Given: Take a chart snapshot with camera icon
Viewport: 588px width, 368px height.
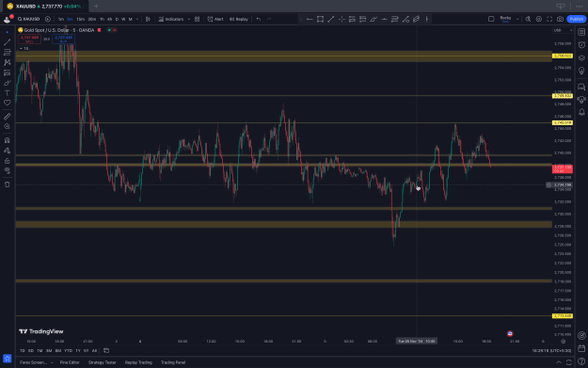Looking at the screenshot, I should (561, 19).
